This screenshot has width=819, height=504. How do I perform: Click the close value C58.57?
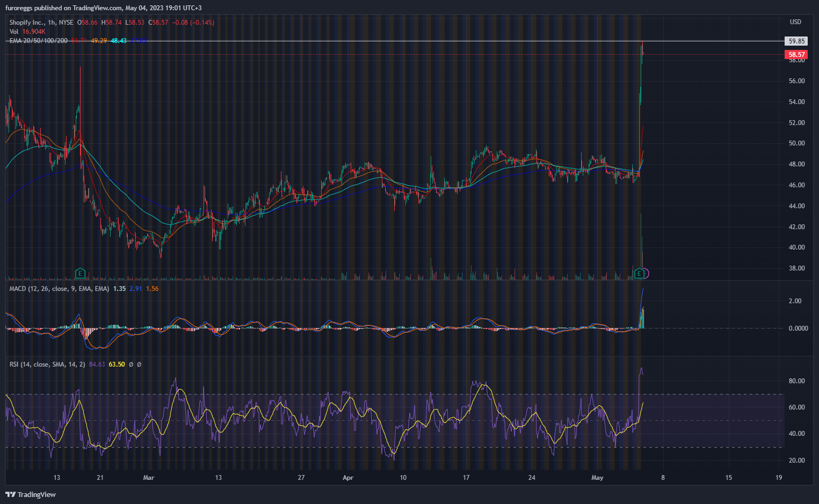158,23
